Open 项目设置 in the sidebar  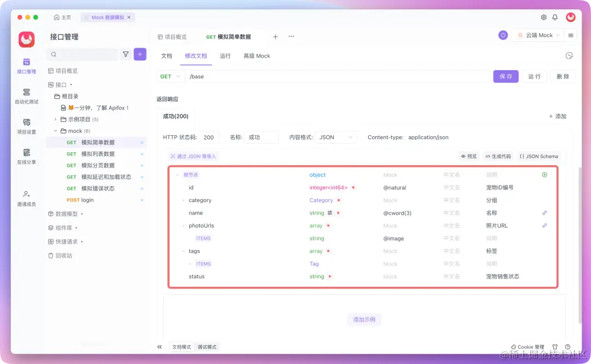pyautogui.click(x=26, y=126)
